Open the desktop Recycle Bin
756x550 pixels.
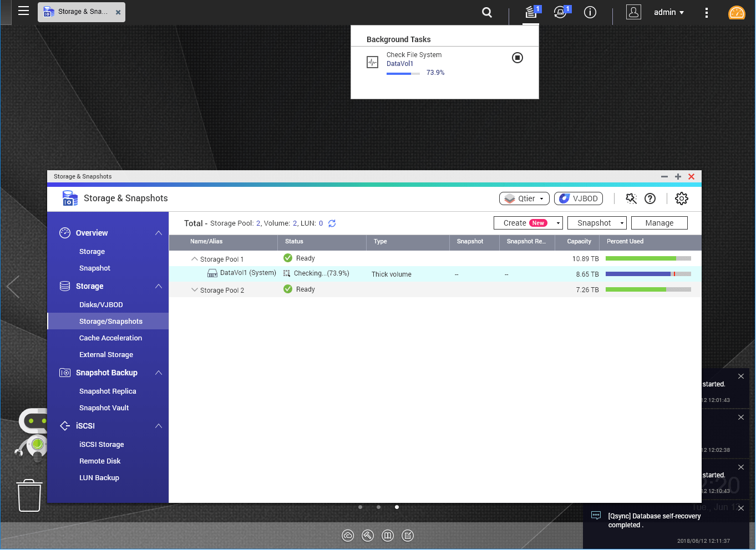tap(29, 495)
